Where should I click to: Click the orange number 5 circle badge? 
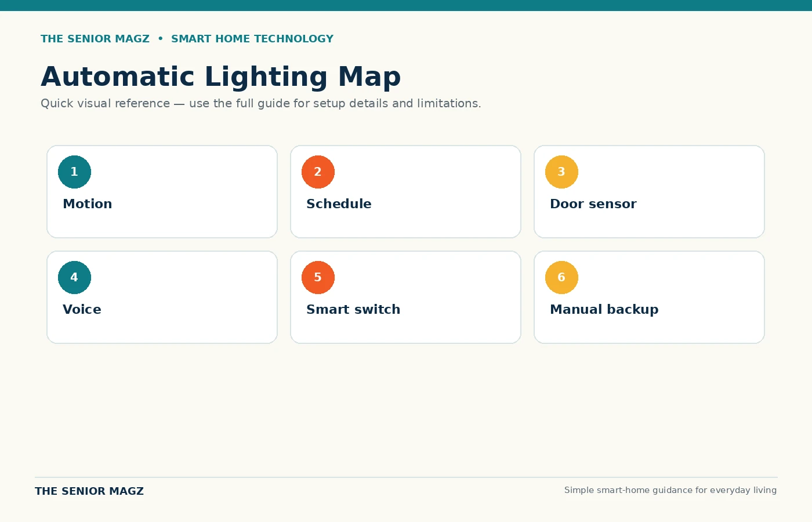[x=318, y=277]
